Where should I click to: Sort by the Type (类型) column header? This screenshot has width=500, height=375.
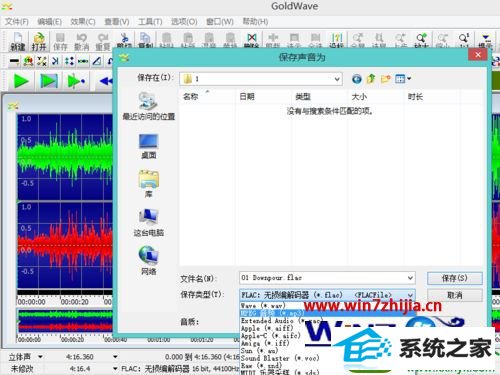[303, 97]
